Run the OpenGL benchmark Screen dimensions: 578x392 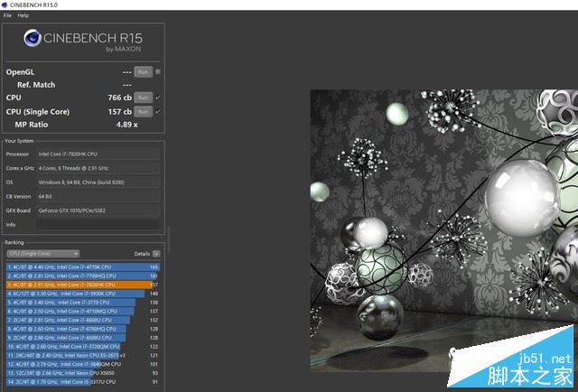tap(143, 72)
